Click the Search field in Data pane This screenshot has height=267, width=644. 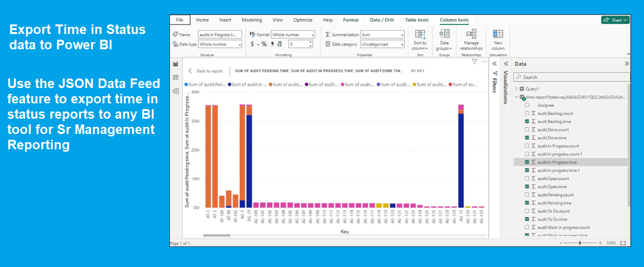click(572, 77)
